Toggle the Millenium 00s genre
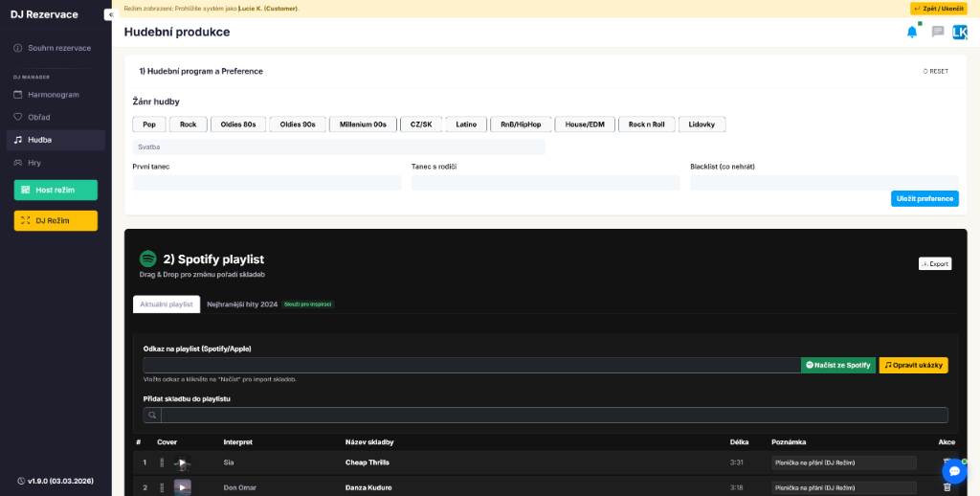 pos(363,124)
